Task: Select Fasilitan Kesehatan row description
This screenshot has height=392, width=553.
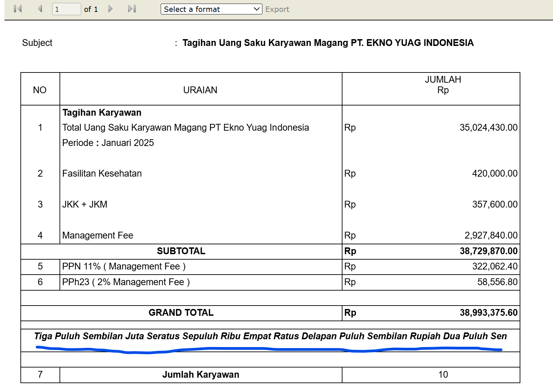Action: pyautogui.click(x=102, y=174)
